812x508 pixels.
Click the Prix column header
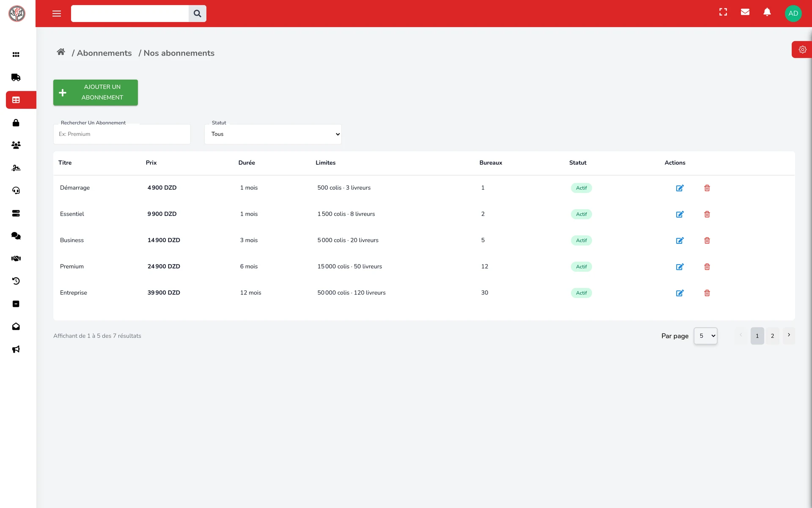(151, 163)
